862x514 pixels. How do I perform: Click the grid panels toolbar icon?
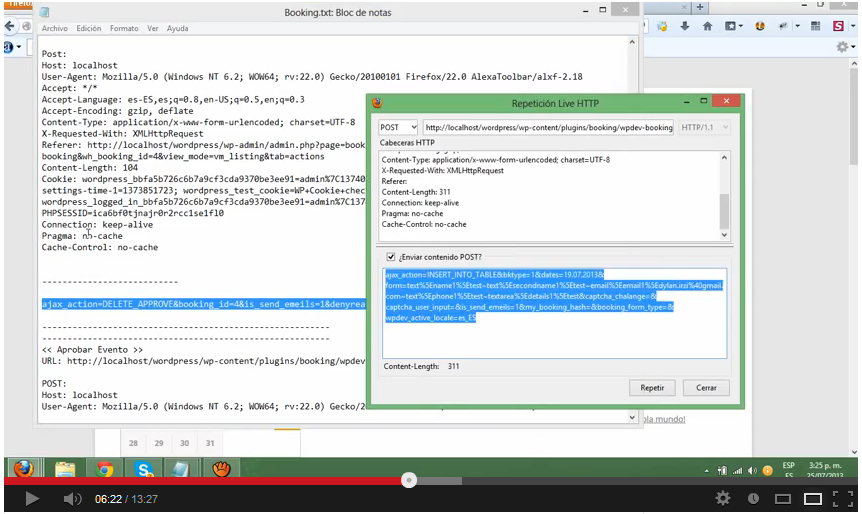click(815, 26)
